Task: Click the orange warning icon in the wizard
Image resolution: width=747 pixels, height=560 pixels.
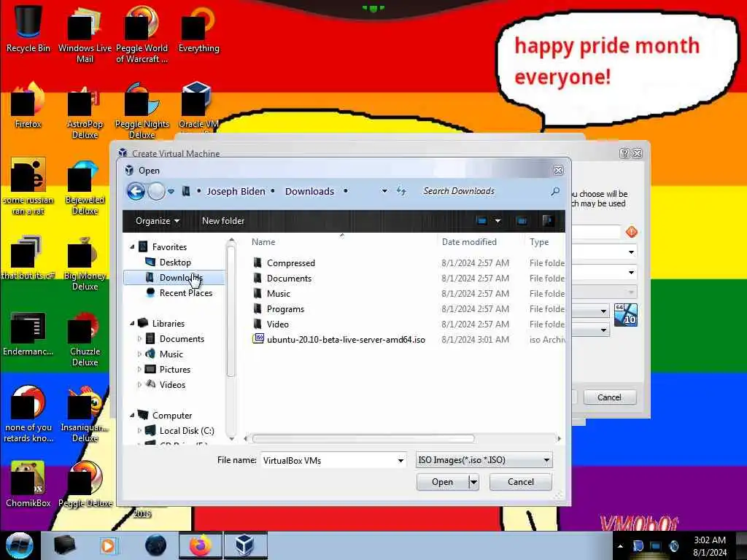Action: 631,232
